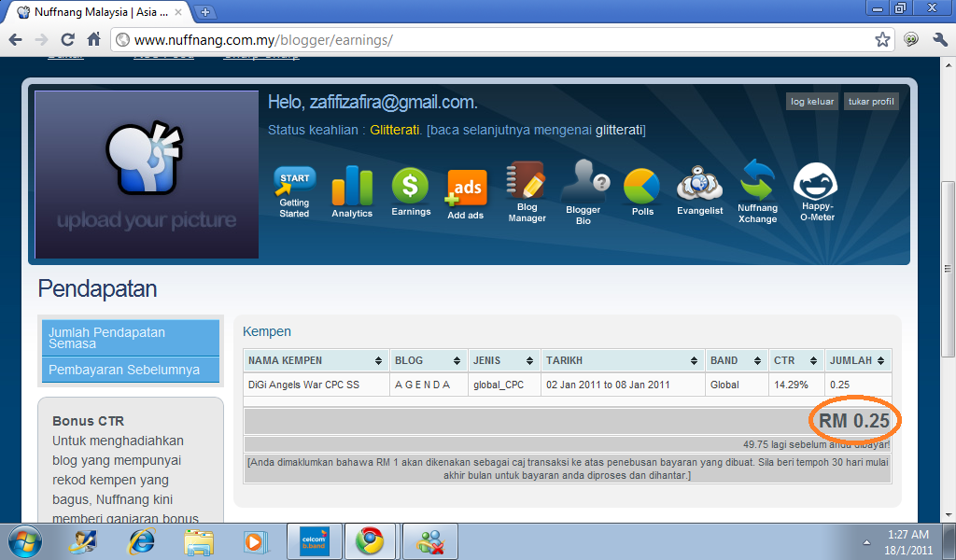
Task: Open a new browser tab
Action: [x=205, y=12]
